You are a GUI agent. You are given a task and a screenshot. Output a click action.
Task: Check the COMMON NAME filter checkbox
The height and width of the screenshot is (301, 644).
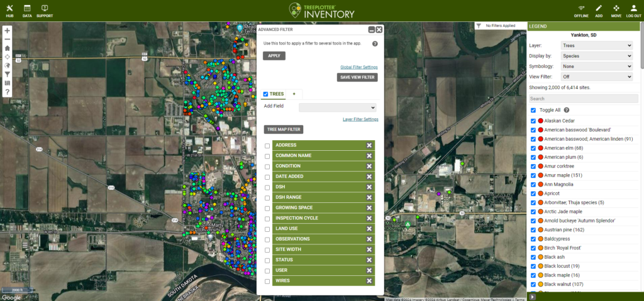coord(267,156)
